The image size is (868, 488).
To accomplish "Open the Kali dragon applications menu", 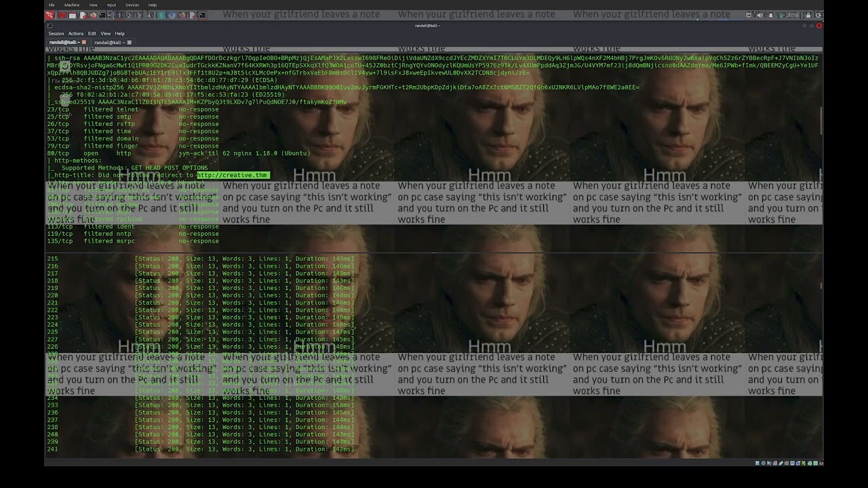I will tap(49, 16).
